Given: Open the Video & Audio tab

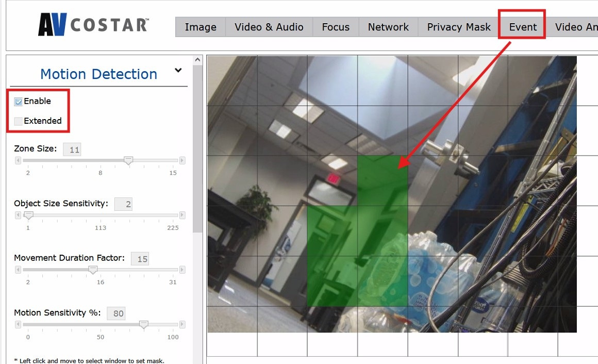Looking at the screenshot, I should pyautogui.click(x=269, y=27).
